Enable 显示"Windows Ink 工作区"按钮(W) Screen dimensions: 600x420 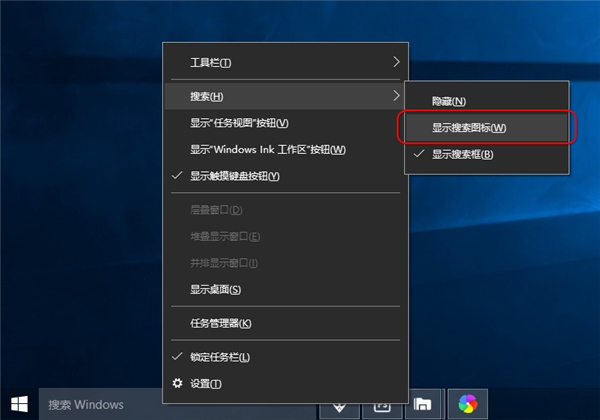[267, 149]
